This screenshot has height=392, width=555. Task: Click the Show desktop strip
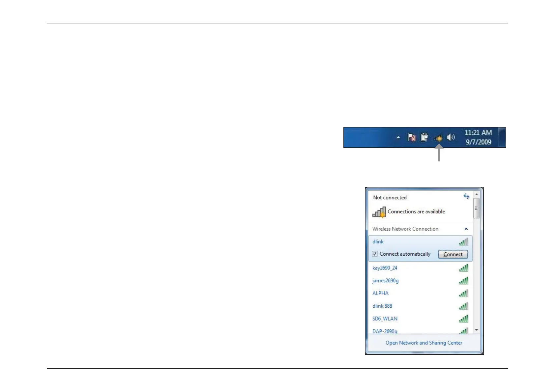502,137
